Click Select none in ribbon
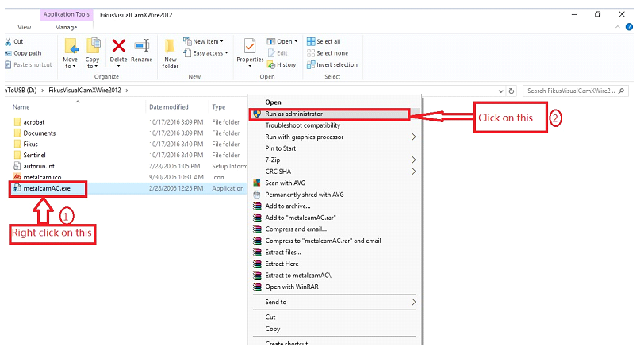This screenshot has height=347, width=644. (x=328, y=53)
